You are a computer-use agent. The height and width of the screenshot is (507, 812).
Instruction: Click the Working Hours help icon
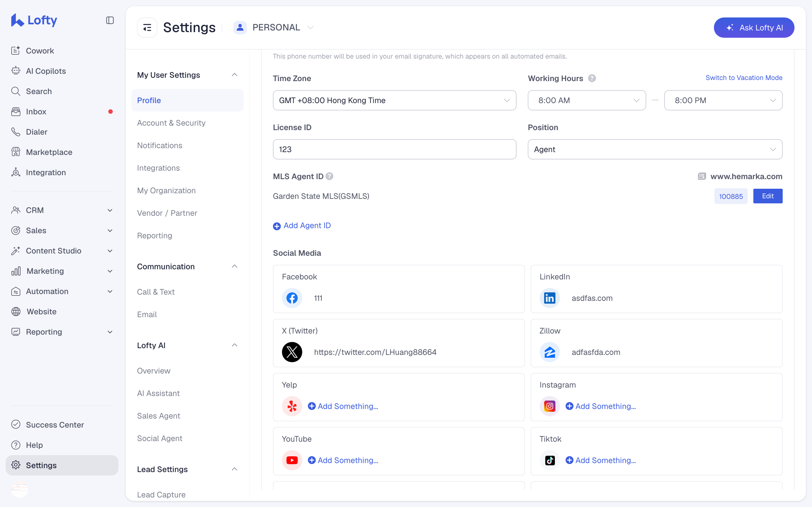pos(592,78)
